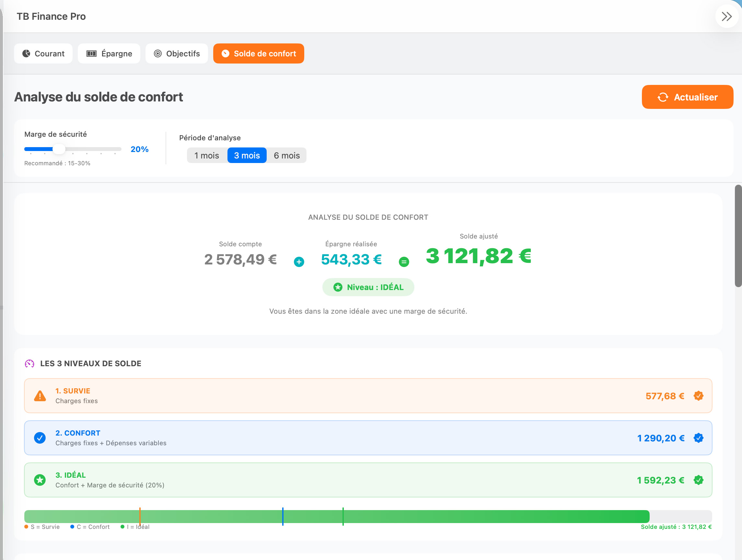Click the Marge de sécurité slider handle
This screenshot has height=560, width=742.
click(59, 149)
